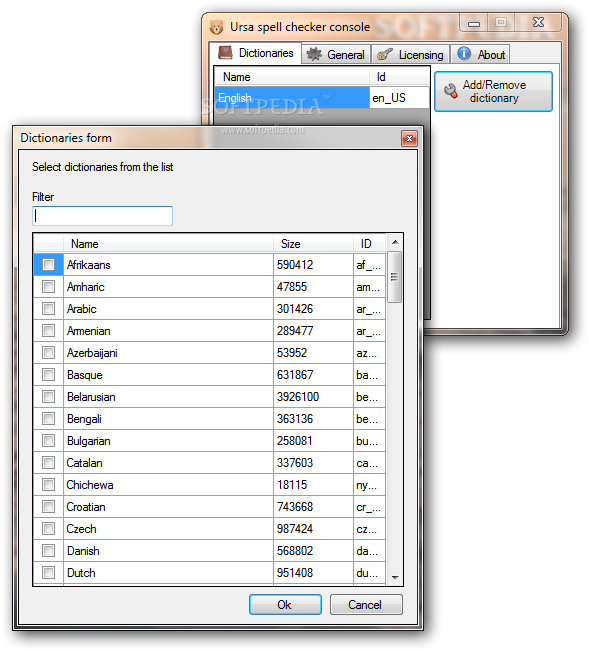Viewport: 589px width, 651px height.
Task: Click the key icon on Licensing tab
Action: coord(385,54)
